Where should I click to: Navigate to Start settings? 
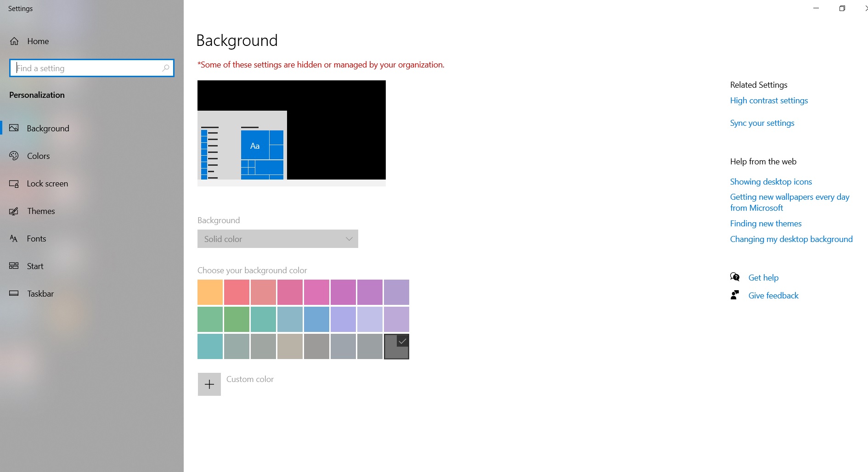coord(92,266)
